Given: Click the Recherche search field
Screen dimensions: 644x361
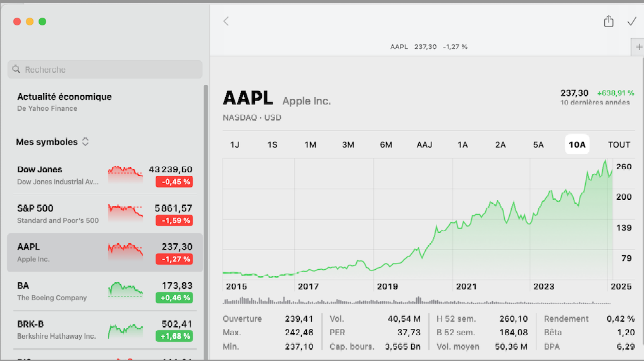Looking at the screenshot, I should click(x=108, y=70).
